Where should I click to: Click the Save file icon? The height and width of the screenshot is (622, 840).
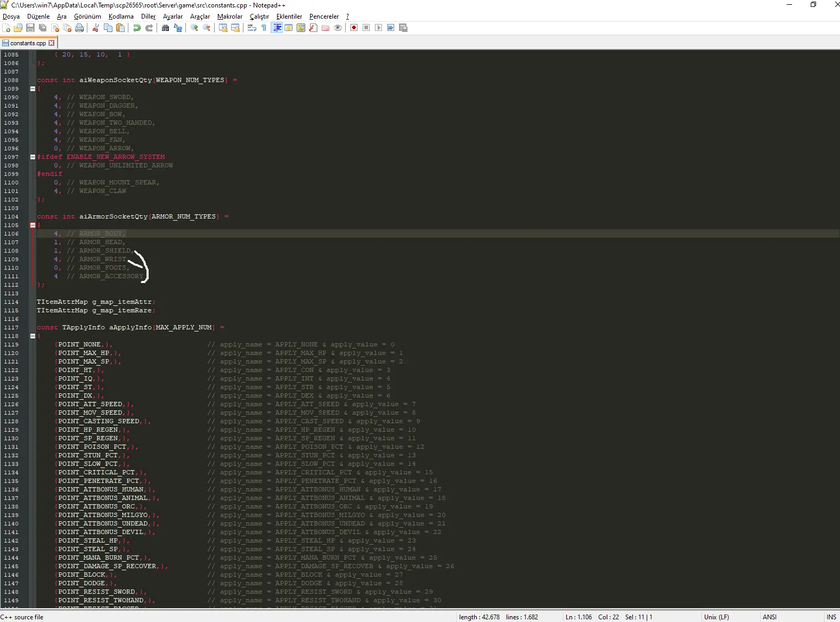30,28
